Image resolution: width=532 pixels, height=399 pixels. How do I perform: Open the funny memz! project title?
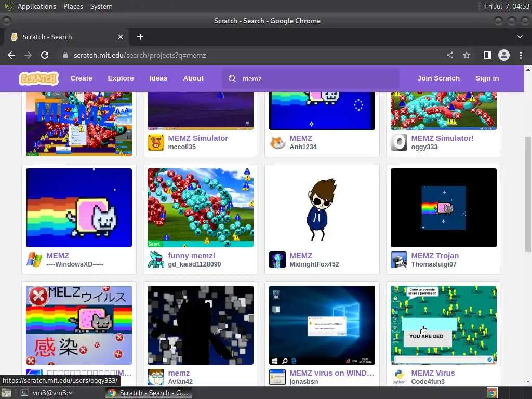[x=191, y=256]
